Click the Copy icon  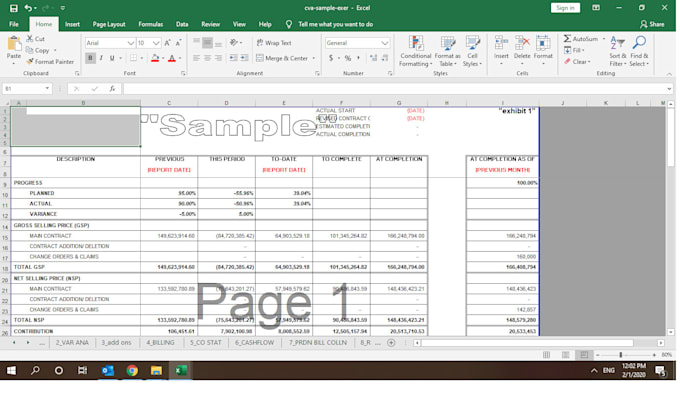[x=29, y=50]
